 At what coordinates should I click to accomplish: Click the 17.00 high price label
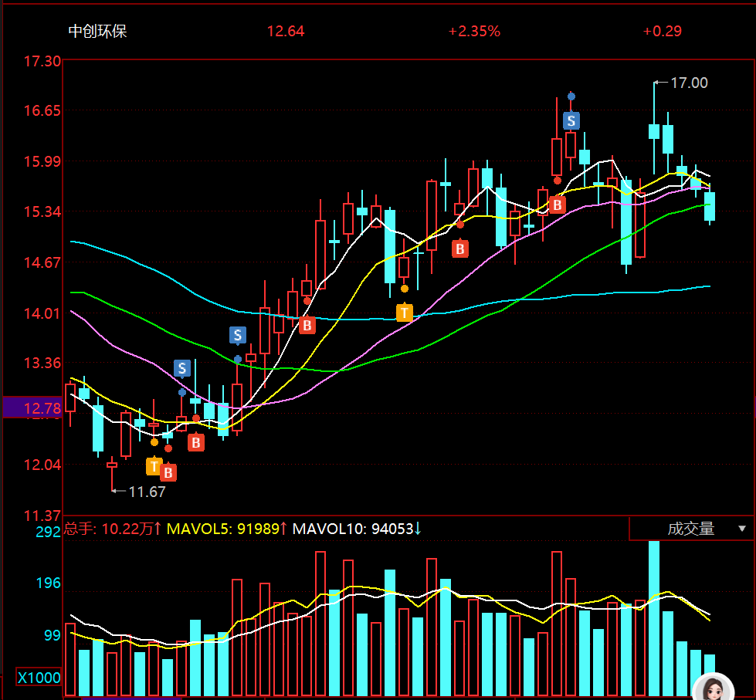click(x=689, y=83)
